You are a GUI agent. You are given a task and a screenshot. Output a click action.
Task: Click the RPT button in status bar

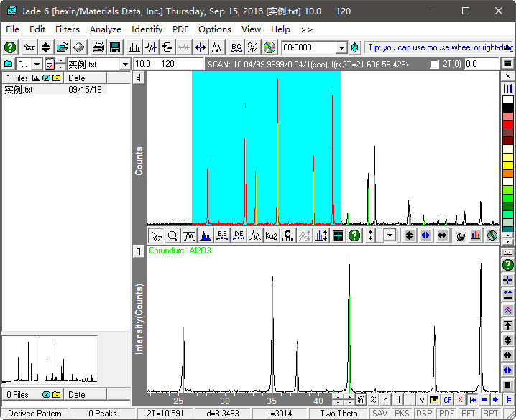(x=490, y=414)
